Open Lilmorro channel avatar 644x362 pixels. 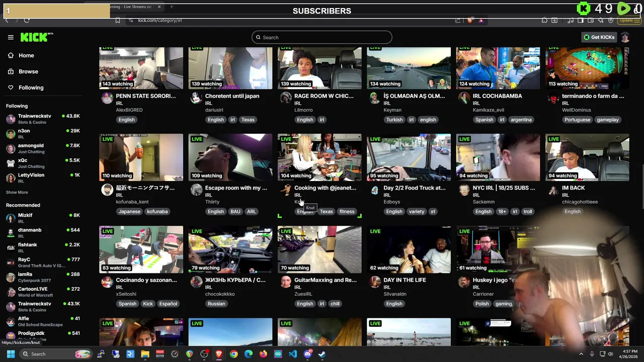[x=286, y=98]
